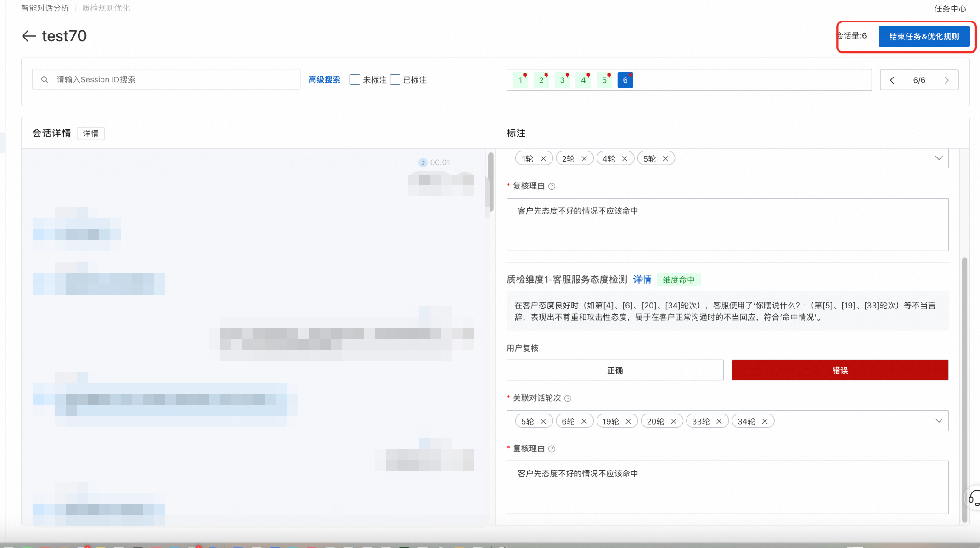Viewport: 980px width, 548px height.
Task: Expand the upper 1轮 2轮 rounds dropdown
Action: pos(939,158)
